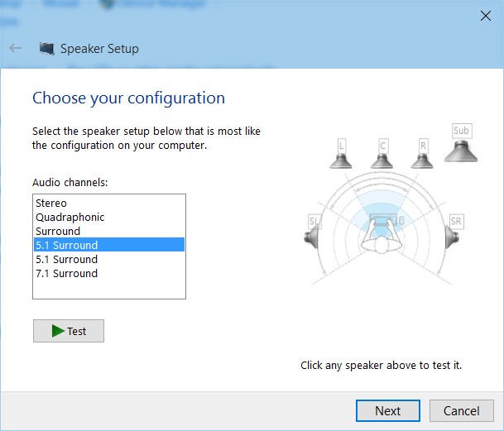Click the center (C) speaker icon
This screenshot has width=504, height=431.
[x=382, y=155]
